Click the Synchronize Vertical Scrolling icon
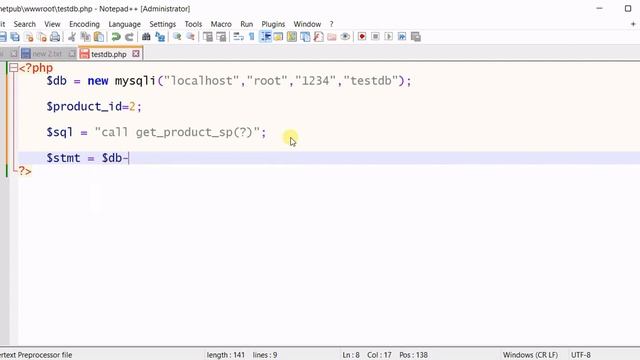 tap(208, 37)
